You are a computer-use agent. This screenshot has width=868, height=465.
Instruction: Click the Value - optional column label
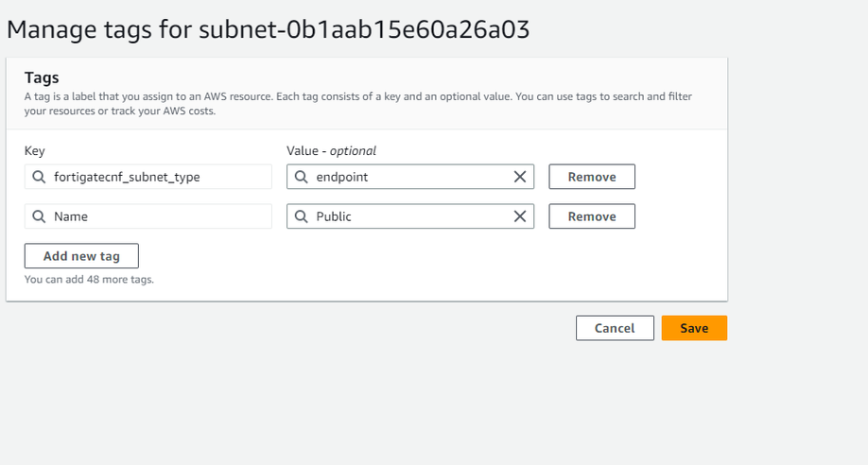[x=331, y=151]
